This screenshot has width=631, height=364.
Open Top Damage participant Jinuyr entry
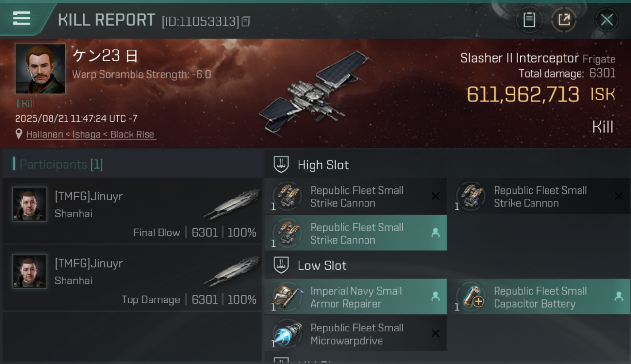click(x=132, y=278)
